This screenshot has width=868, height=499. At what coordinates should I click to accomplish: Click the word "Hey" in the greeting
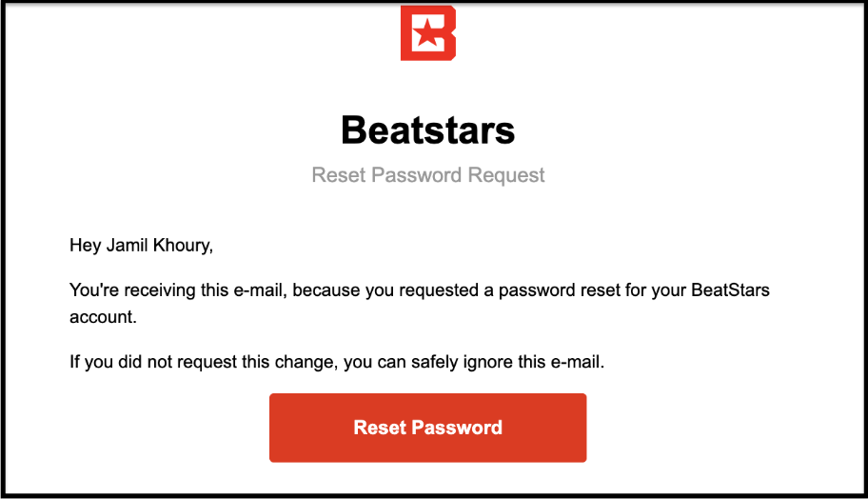coord(85,246)
